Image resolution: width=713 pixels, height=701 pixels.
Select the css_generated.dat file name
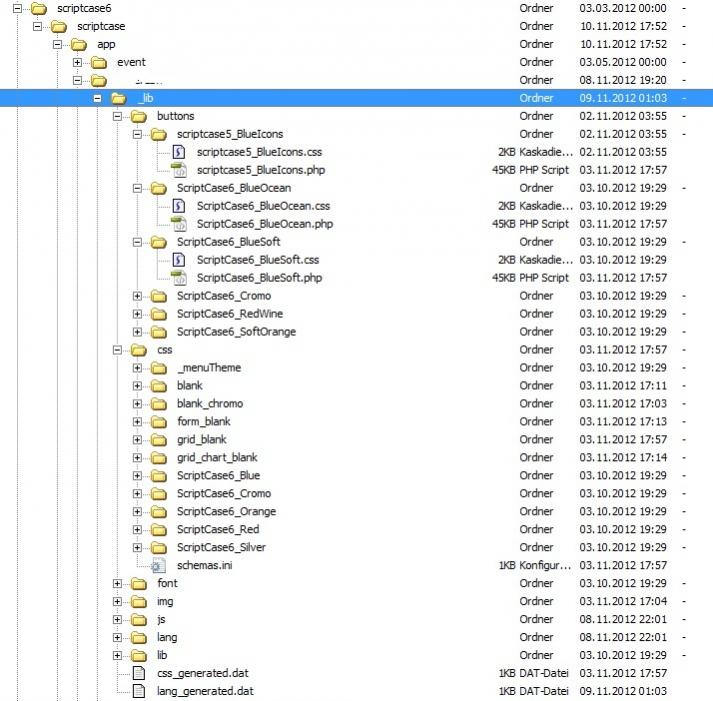tap(202, 673)
